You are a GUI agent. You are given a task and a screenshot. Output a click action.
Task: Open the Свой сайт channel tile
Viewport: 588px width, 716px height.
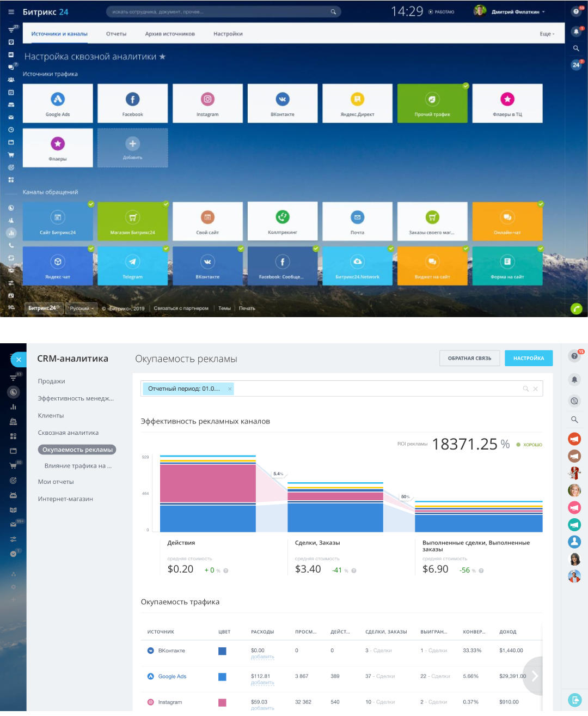pyautogui.click(x=207, y=221)
